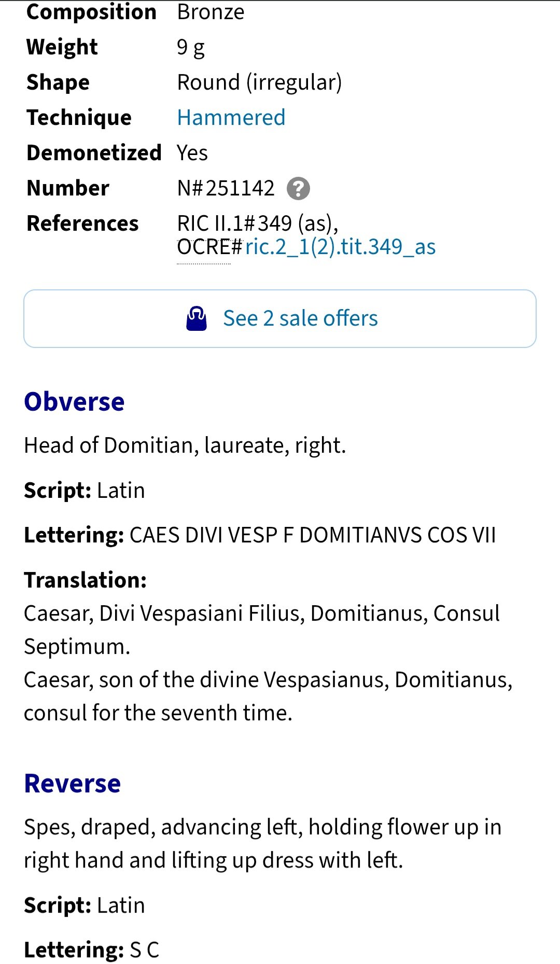
Task: Click the See 2 sale offers button
Action: pyautogui.click(x=280, y=318)
